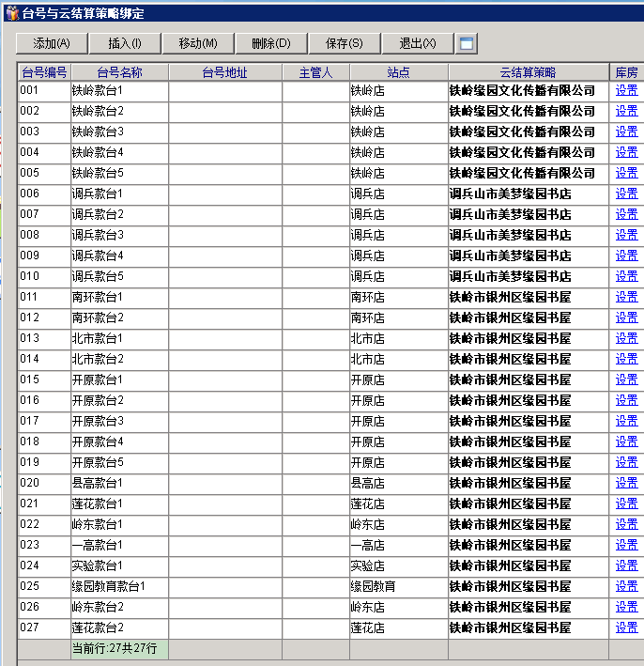Select the 台号名称 cell 铁岭款台3
This screenshot has width=644, height=666.
point(119,132)
